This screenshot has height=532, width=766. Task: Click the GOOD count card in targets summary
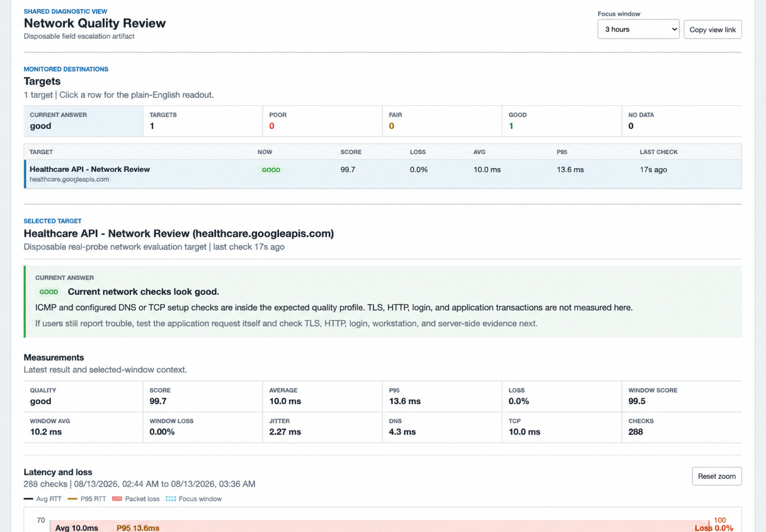click(562, 121)
